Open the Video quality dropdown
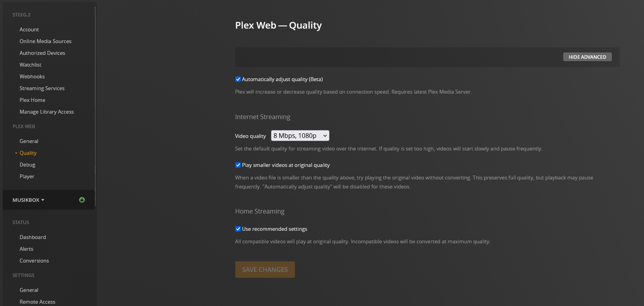Screen dimensions: 644x306 pyautogui.click(x=300, y=136)
